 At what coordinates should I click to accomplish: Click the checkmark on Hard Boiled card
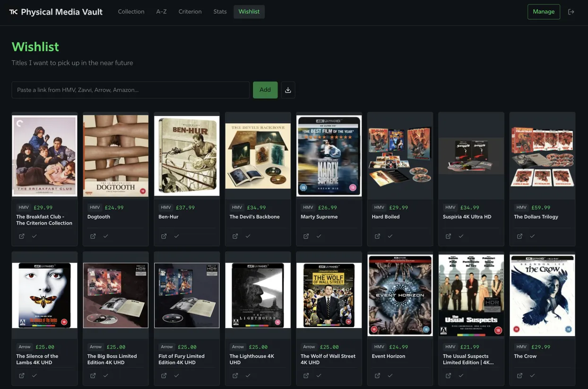coord(390,236)
